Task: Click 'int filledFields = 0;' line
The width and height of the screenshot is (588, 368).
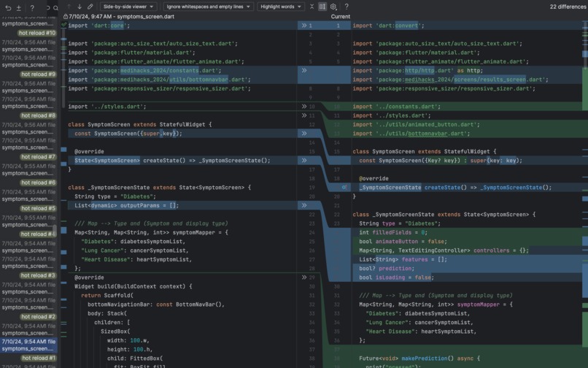Action: 393,232
